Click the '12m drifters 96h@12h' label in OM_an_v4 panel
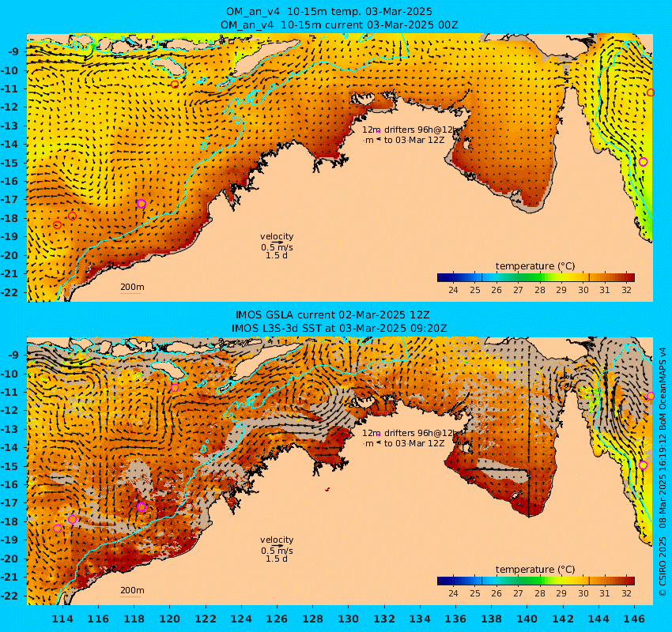The image size is (672, 632). pyautogui.click(x=410, y=130)
